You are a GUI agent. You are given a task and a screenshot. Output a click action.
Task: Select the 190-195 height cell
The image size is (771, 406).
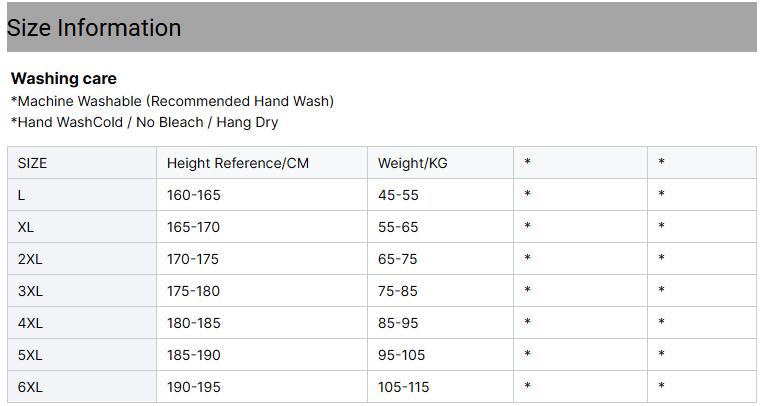(x=262, y=387)
